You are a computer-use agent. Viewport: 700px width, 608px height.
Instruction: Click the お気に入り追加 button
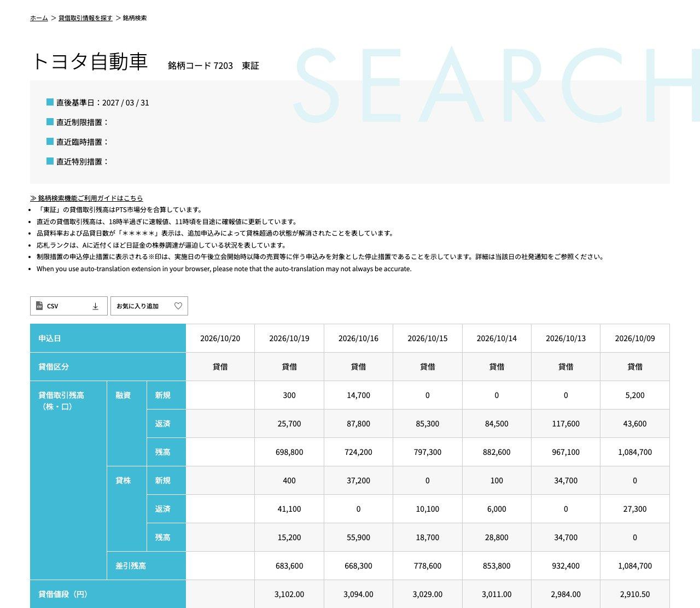click(149, 306)
